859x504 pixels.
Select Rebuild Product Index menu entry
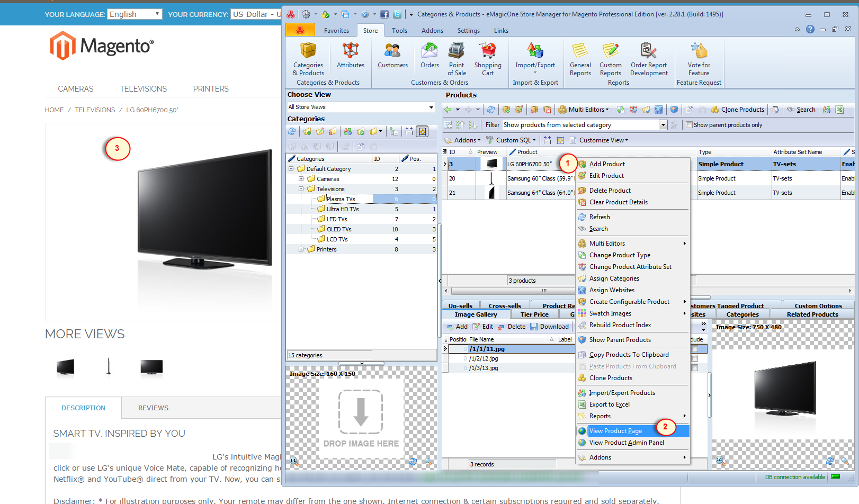coord(632,325)
